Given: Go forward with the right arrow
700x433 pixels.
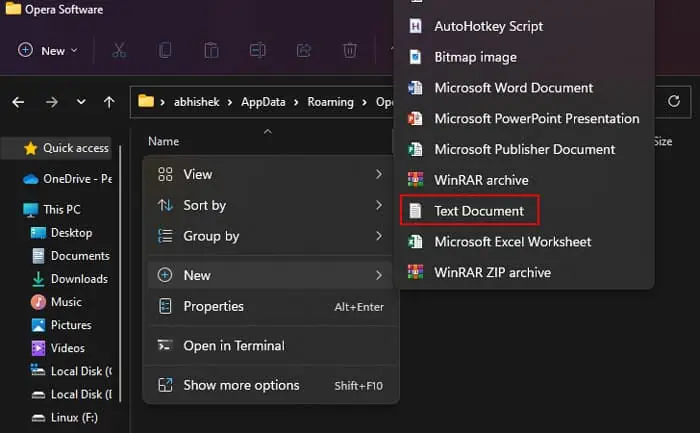Looking at the screenshot, I should 52,102.
